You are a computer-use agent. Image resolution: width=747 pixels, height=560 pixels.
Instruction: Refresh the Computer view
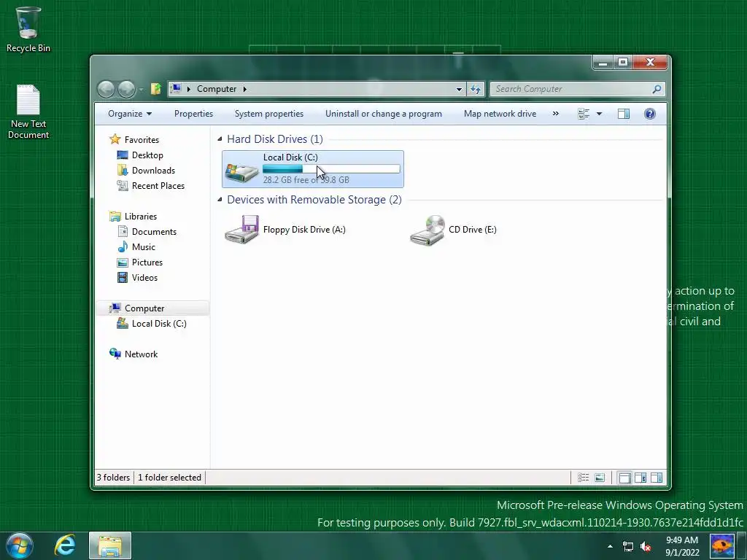pyautogui.click(x=476, y=89)
